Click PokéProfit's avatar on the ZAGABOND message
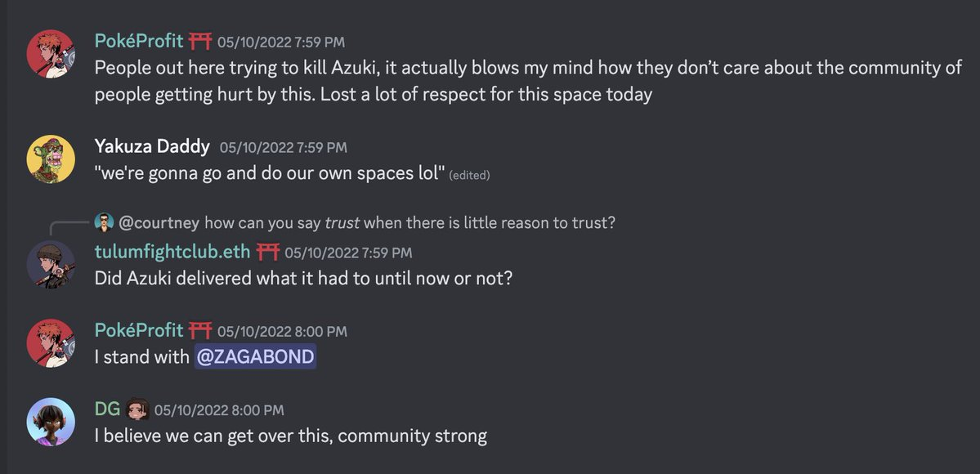This screenshot has height=474, width=980. click(x=51, y=342)
